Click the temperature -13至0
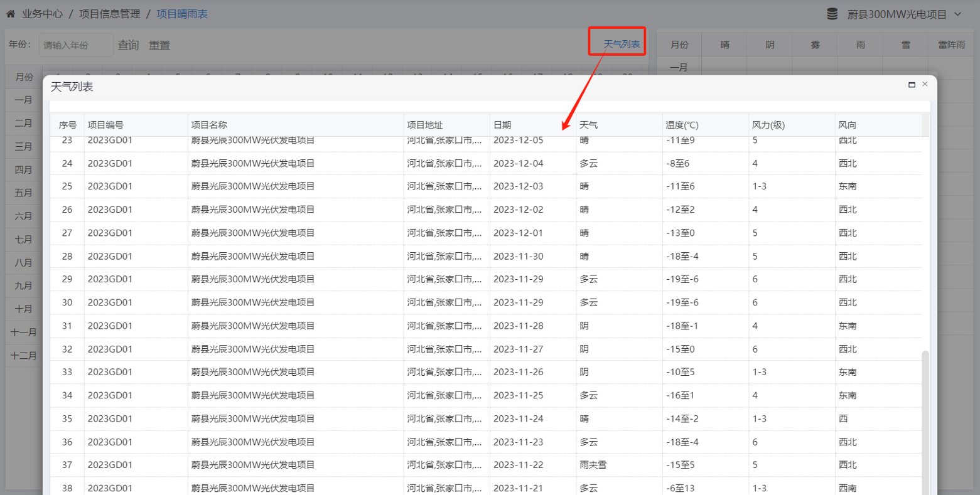This screenshot has width=980, height=495. 681,233
